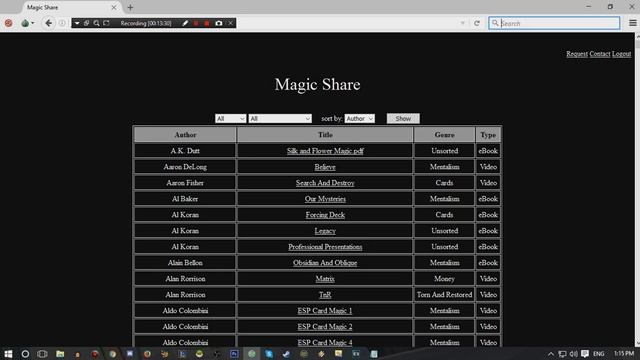Close the Magic Share tab
640x360 pixels.
click(x=114, y=7)
